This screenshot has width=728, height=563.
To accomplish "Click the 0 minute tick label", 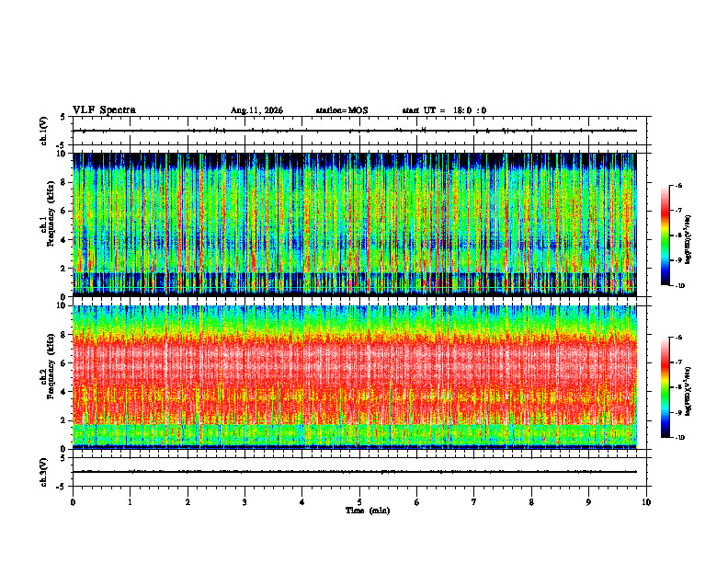I will (73, 502).
